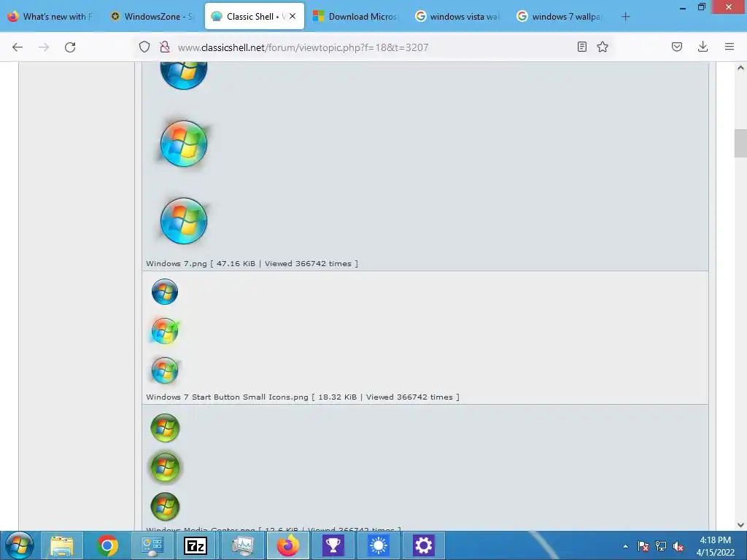This screenshot has height=560, width=747.
Task: Select the Classic Shell tab
Action: point(255,17)
